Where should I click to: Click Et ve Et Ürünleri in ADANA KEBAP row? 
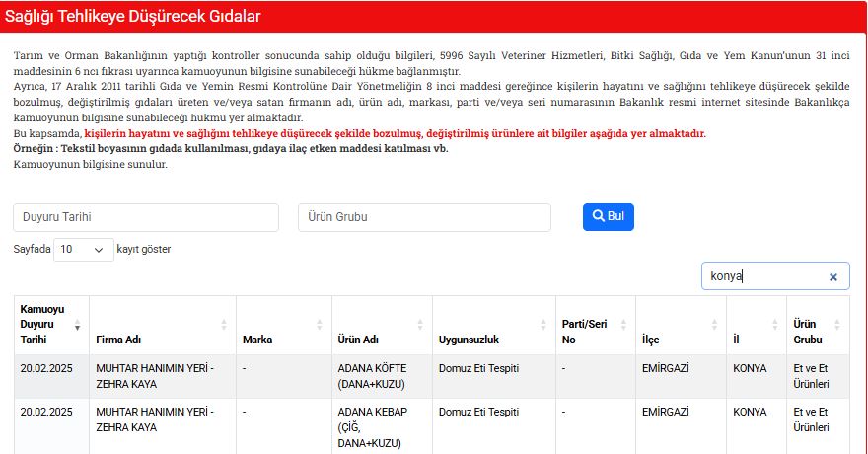[811, 419]
